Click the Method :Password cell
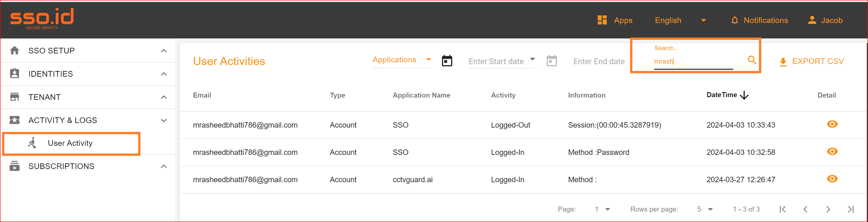Image resolution: width=868 pixels, height=222 pixels. [x=598, y=152]
